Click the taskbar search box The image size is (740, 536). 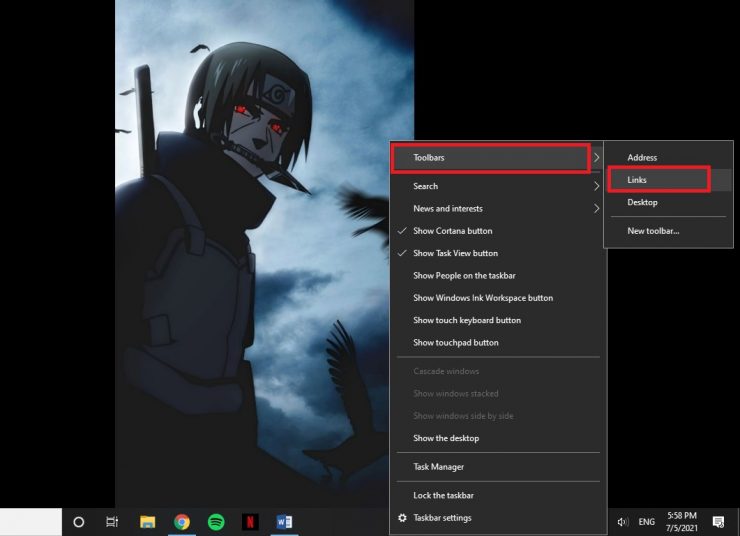click(x=31, y=522)
